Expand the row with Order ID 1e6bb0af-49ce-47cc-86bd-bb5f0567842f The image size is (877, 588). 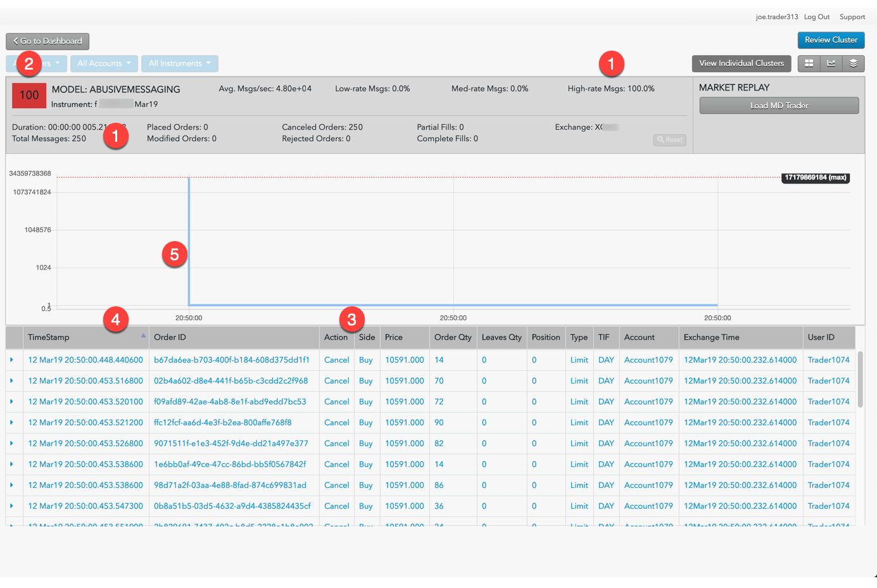(11, 464)
